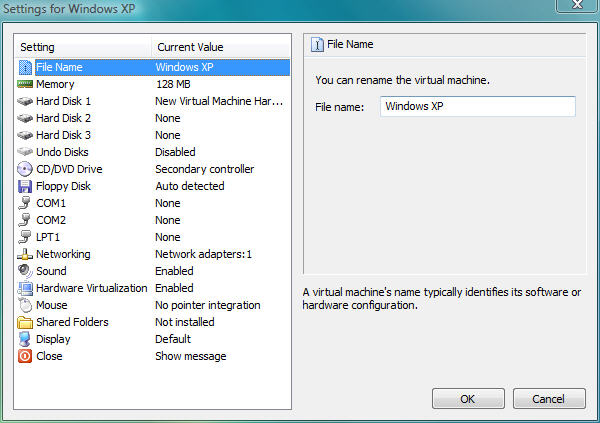The height and width of the screenshot is (423, 600).
Task: Click the File Name setting icon
Action: coord(25,67)
